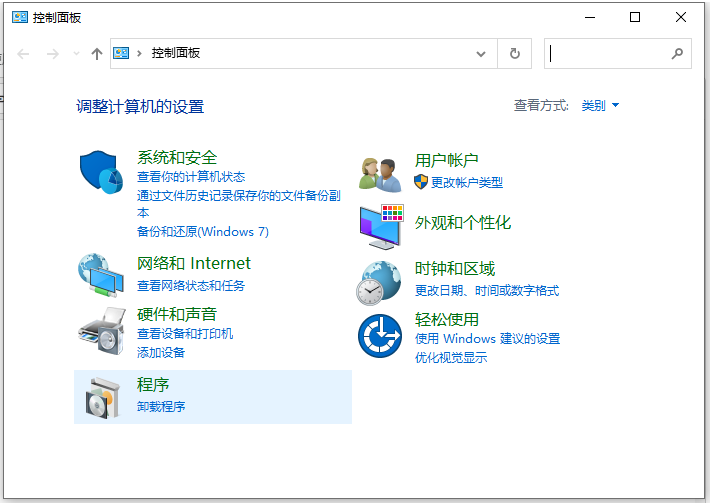Click the 卸载程序 link
710x503 pixels.
[x=161, y=406]
